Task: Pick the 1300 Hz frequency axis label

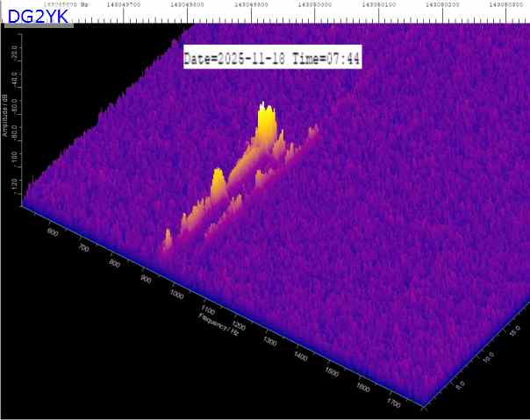Action: [271, 342]
